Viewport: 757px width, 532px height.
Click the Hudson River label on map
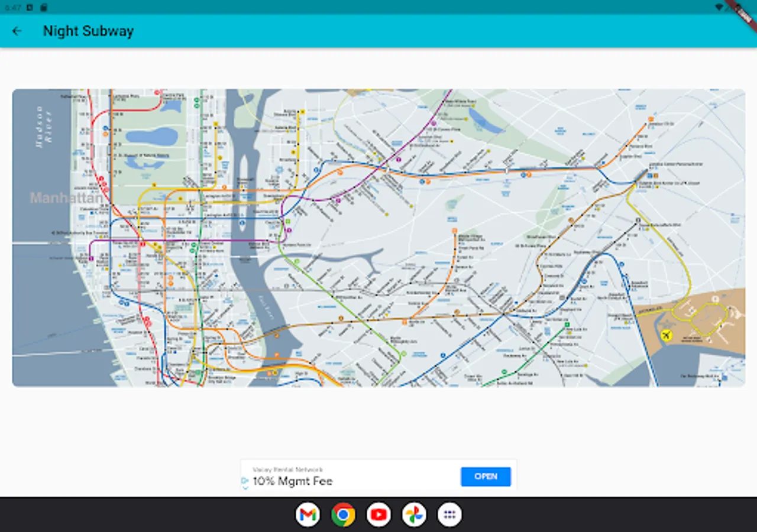click(x=44, y=126)
